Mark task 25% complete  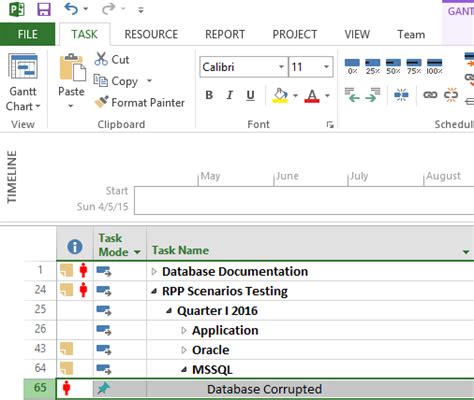(x=373, y=66)
